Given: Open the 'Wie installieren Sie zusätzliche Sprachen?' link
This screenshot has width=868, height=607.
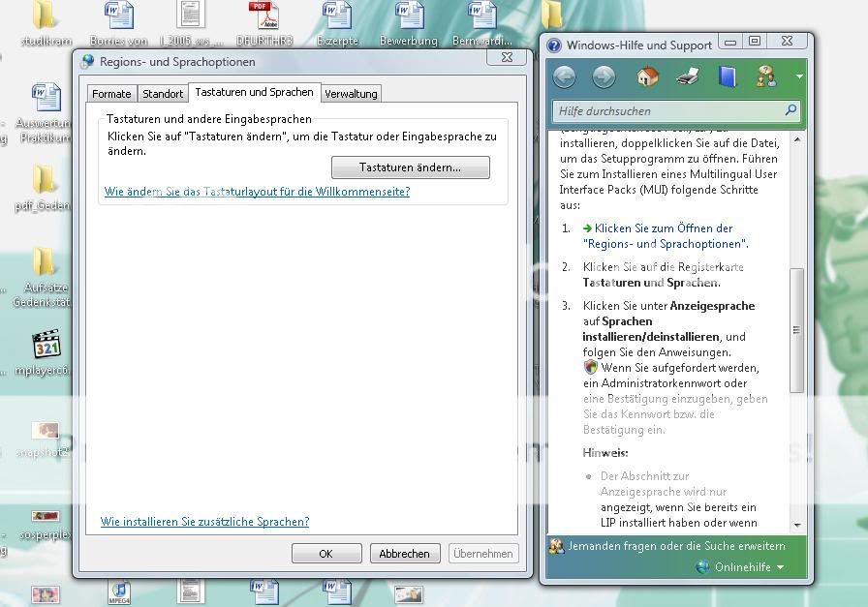Looking at the screenshot, I should [204, 521].
